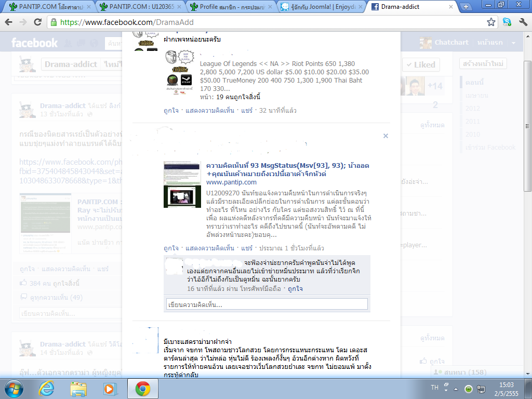Viewport: 532px width, 399px height.
Task: Switch input language using the TH indicator
Action: [435, 388]
